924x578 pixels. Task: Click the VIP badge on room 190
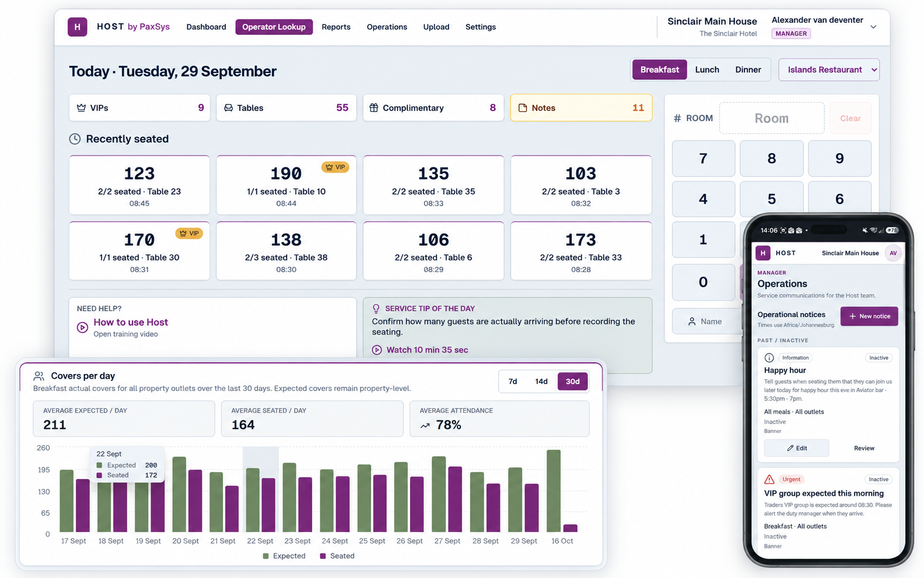[335, 167]
